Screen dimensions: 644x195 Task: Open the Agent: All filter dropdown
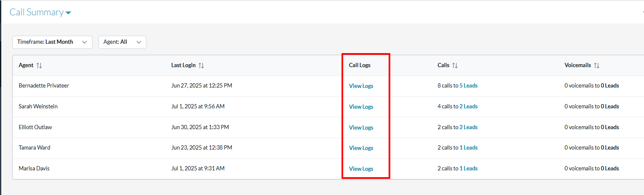(122, 42)
